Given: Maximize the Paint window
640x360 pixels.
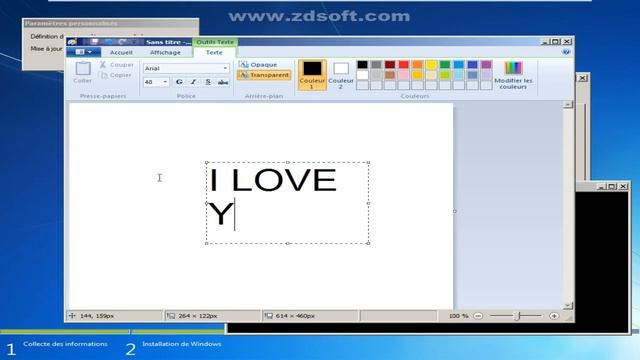Looking at the screenshot, I should (556, 42).
